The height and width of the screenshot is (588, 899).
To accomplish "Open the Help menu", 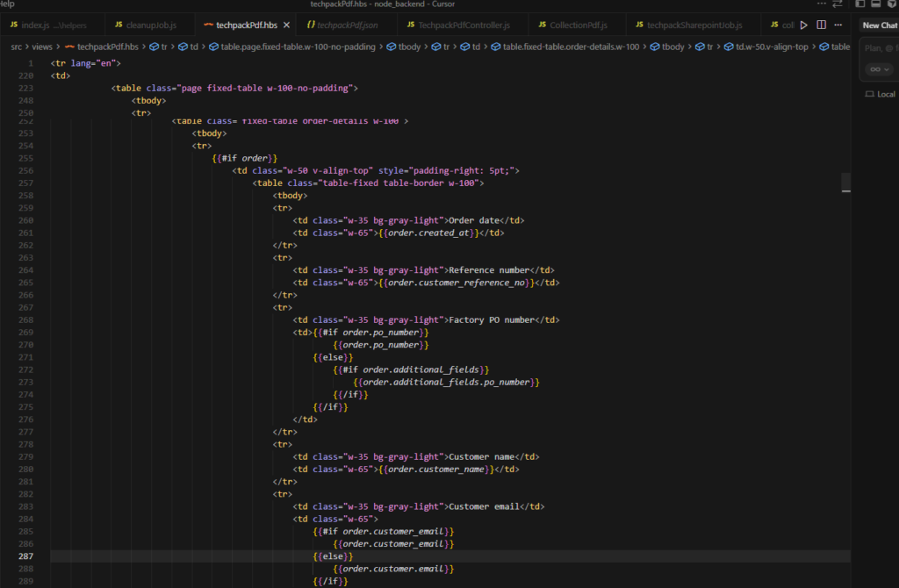I will [x=5, y=4].
